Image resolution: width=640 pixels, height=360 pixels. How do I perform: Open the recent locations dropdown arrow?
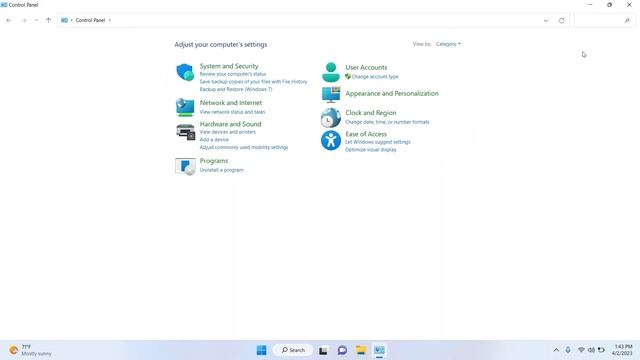point(36,20)
